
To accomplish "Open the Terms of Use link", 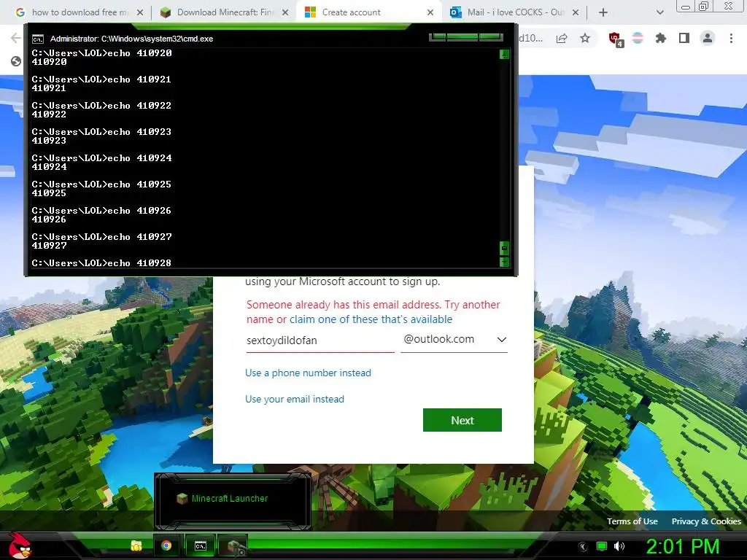I will click(632, 521).
